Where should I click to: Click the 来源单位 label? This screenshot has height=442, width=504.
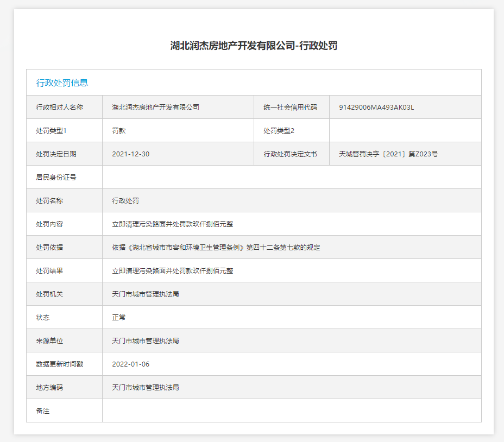[49, 341]
